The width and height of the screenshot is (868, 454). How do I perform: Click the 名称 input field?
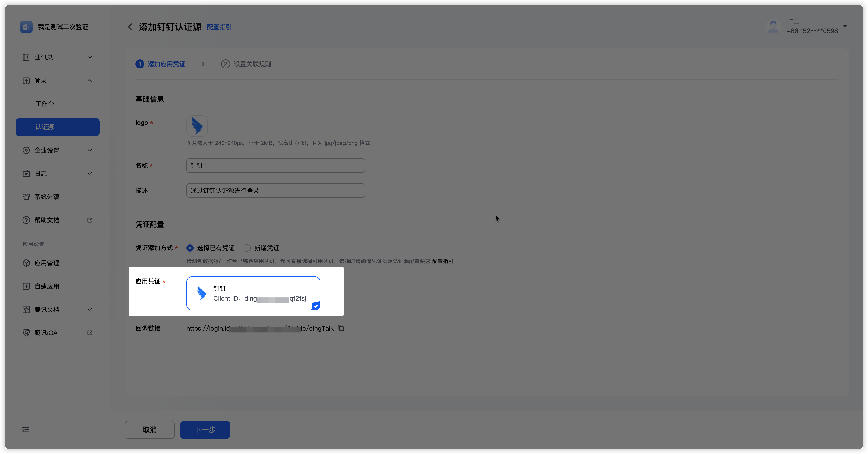pyautogui.click(x=275, y=166)
